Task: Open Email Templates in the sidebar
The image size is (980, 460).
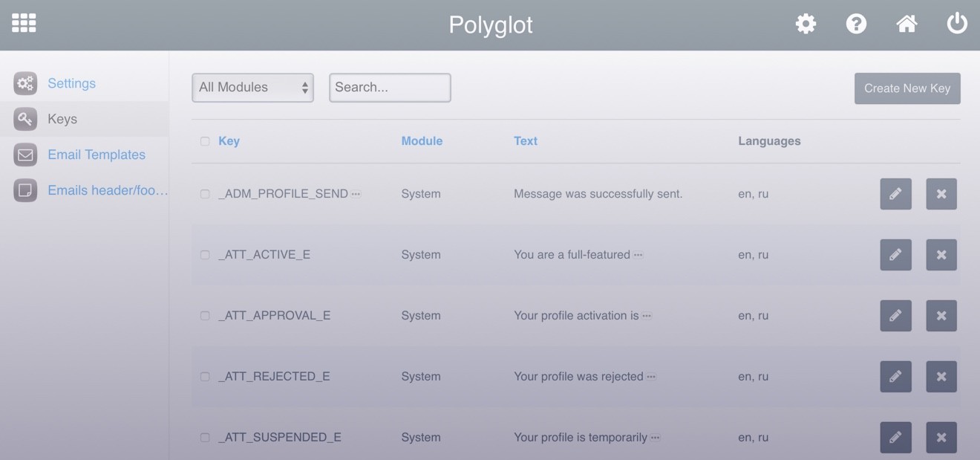Action: tap(97, 155)
